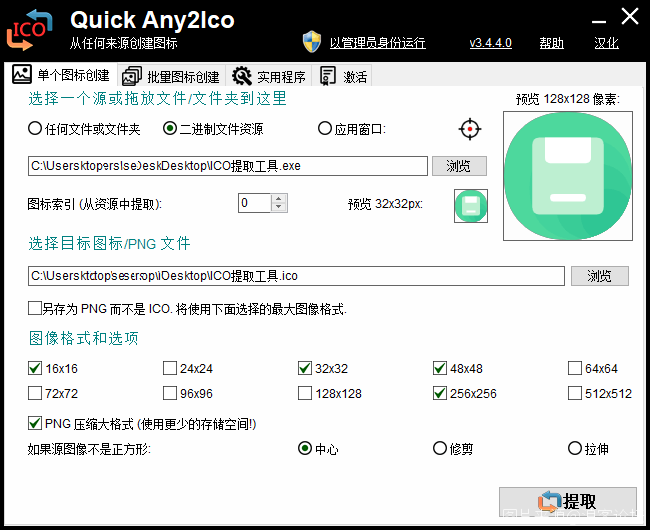Select the 任何文件或文件夹 radio option
Image resolution: width=650 pixels, height=530 pixels.
36,129
